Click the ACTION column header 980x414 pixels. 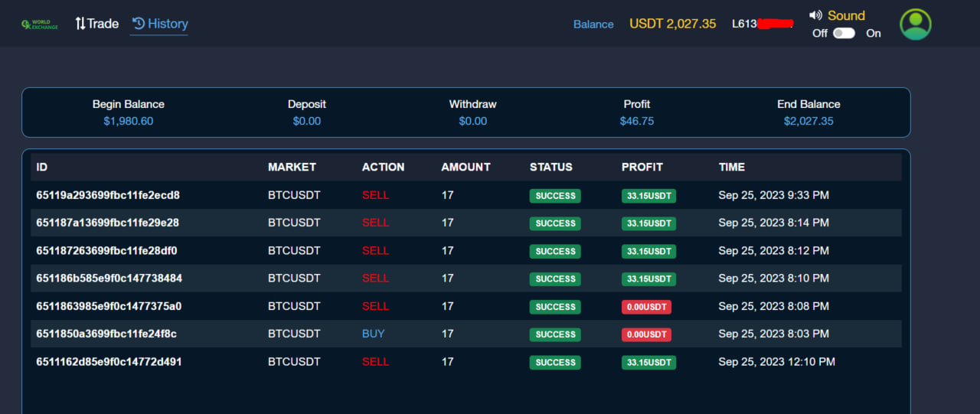click(383, 167)
